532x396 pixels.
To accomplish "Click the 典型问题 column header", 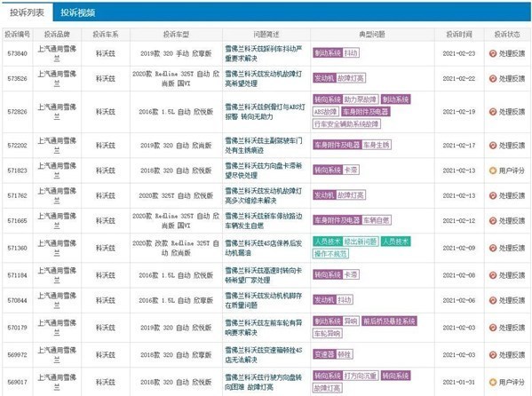I will coord(372,35).
